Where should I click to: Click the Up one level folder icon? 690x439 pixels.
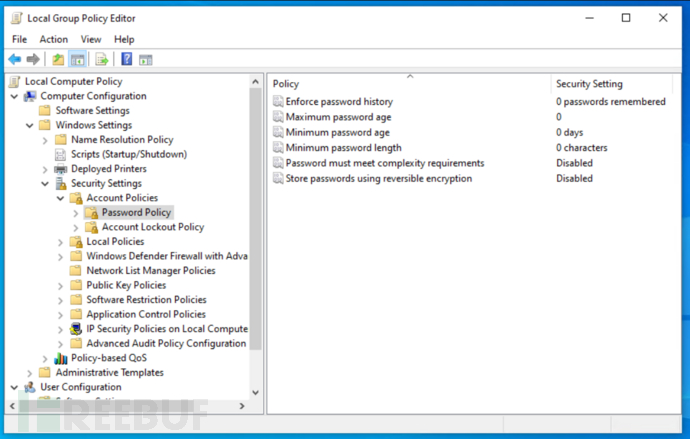click(x=58, y=59)
